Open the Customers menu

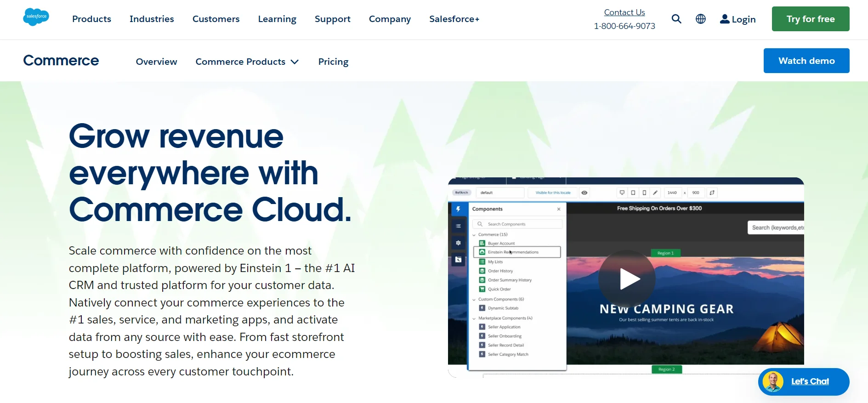(x=216, y=19)
